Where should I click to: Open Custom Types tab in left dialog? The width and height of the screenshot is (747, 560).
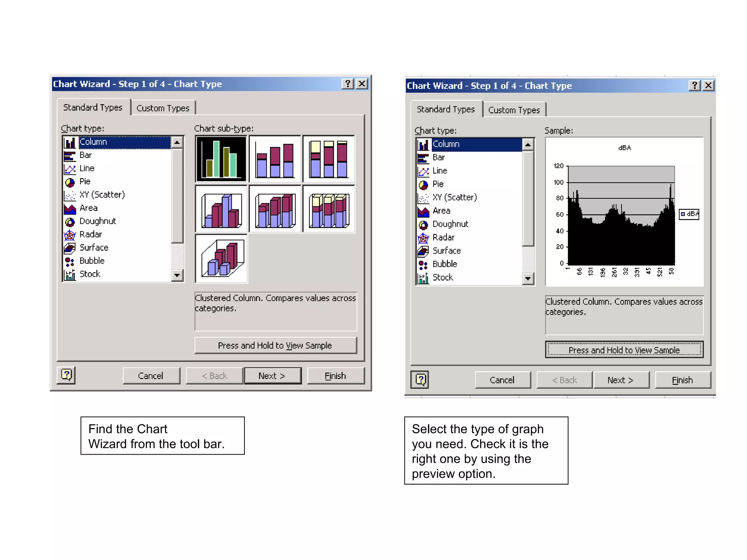click(163, 108)
